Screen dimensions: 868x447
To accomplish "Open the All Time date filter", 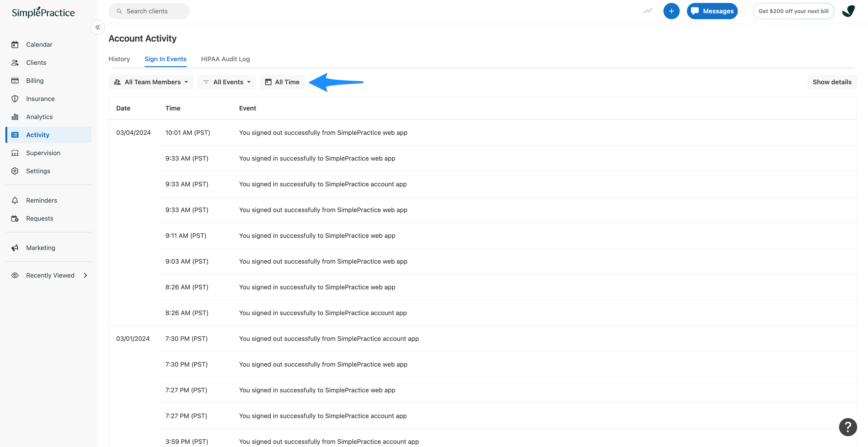I will [282, 82].
